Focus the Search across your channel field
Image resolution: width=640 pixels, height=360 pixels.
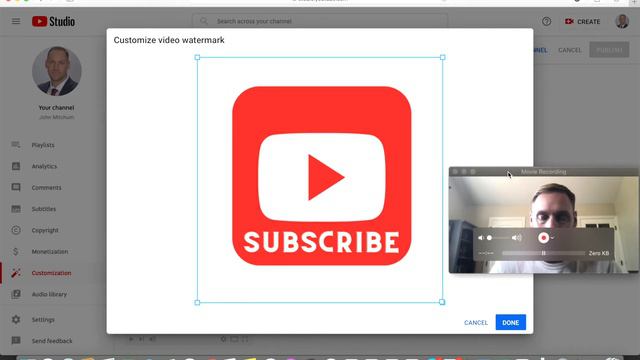tap(320, 21)
